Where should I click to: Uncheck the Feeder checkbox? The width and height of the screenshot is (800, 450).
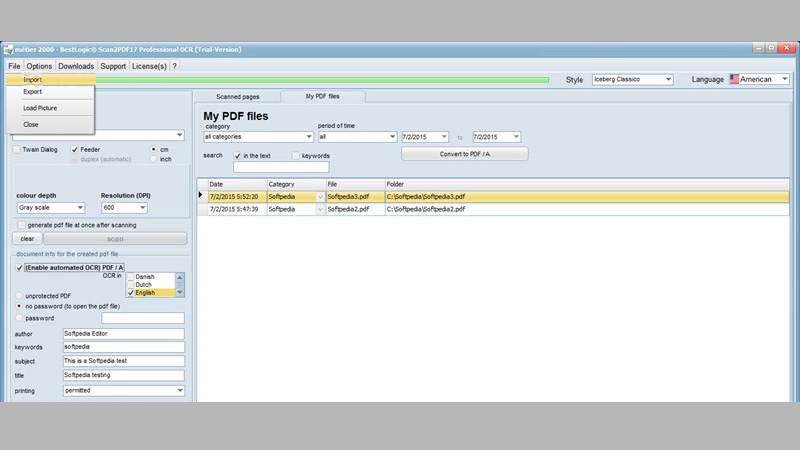(75, 149)
